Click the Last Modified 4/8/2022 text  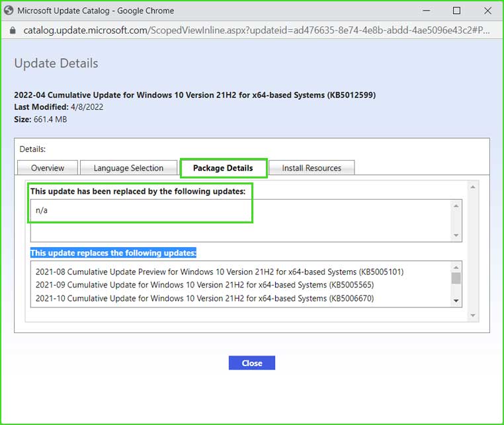click(59, 107)
